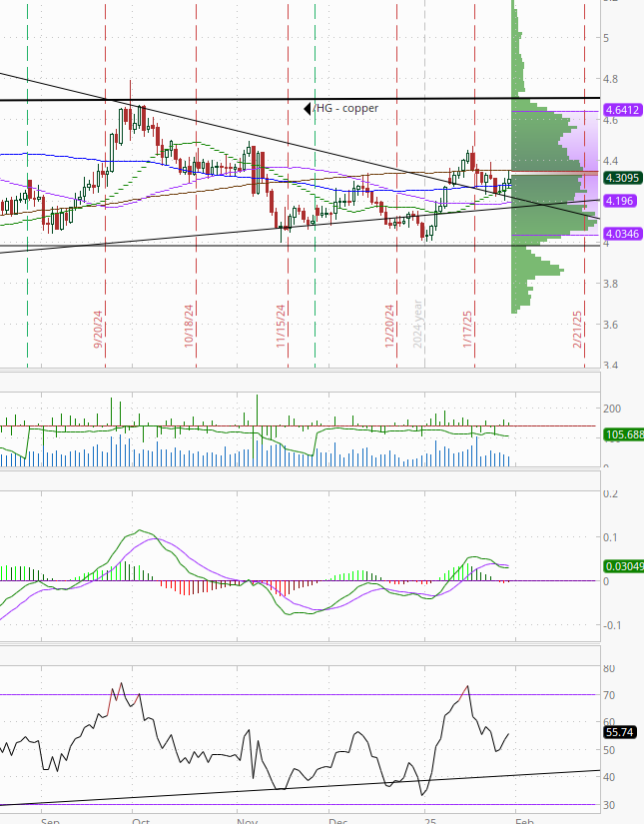The height and width of the screenshot is (824, 644).
Task: Click the 105.688 volume value label
Action: (x=623, y=434)
